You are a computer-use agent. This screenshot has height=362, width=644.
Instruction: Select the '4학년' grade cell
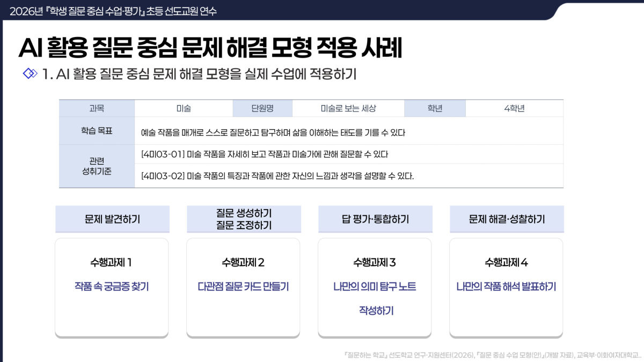pos(514,108)
